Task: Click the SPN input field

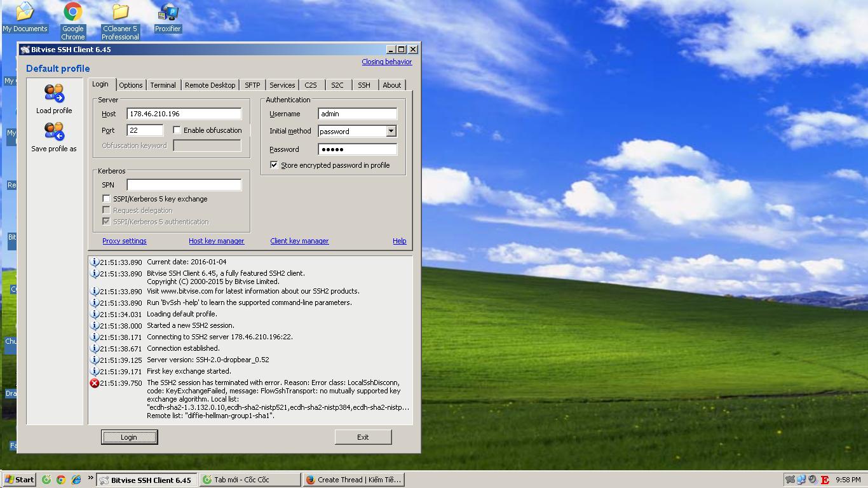Action: tap(184, 185)
